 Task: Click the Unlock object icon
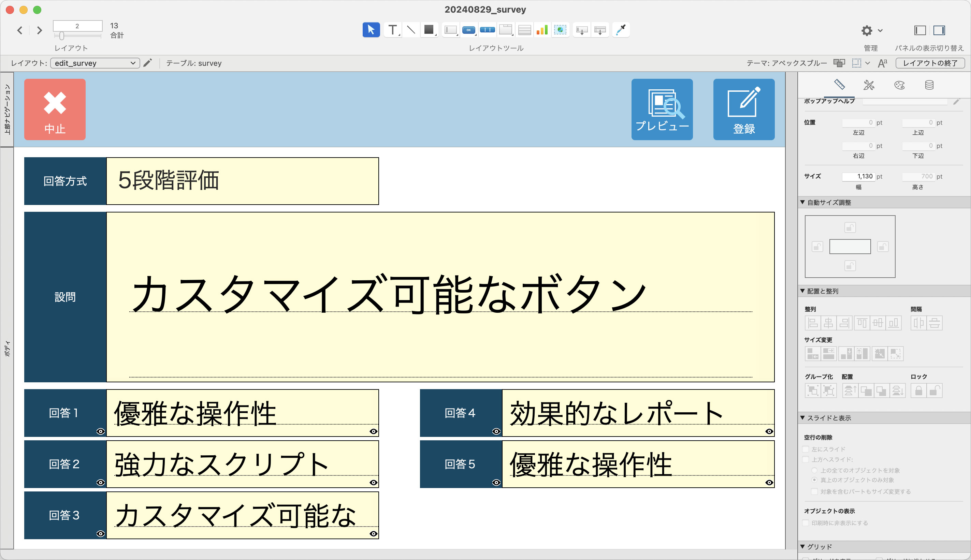tap(935, 391)
